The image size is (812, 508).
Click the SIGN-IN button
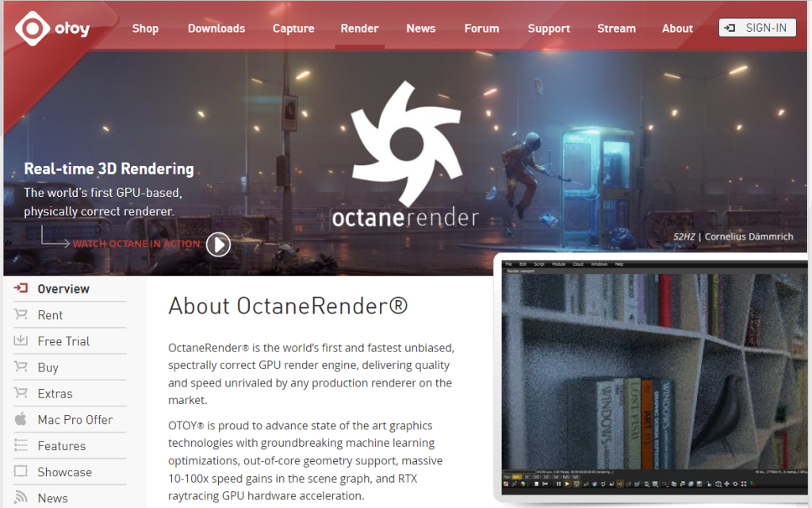756,27
